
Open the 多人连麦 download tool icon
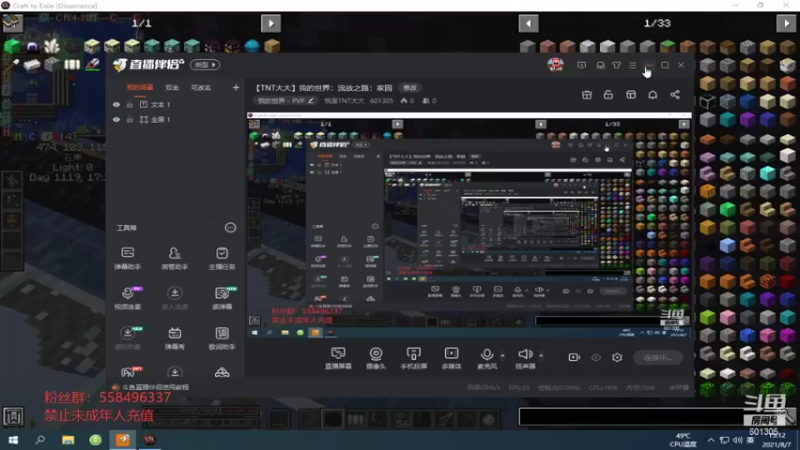(x=174, y=298)
